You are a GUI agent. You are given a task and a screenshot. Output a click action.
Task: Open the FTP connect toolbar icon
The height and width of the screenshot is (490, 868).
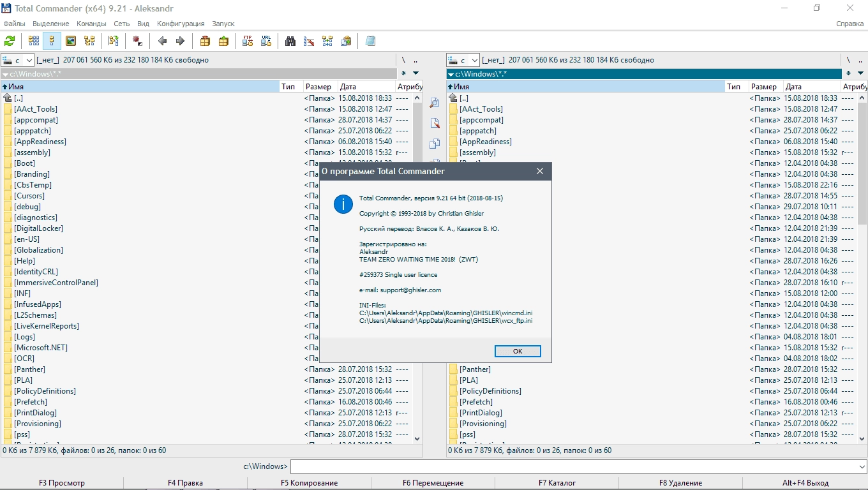click(248, 41)
